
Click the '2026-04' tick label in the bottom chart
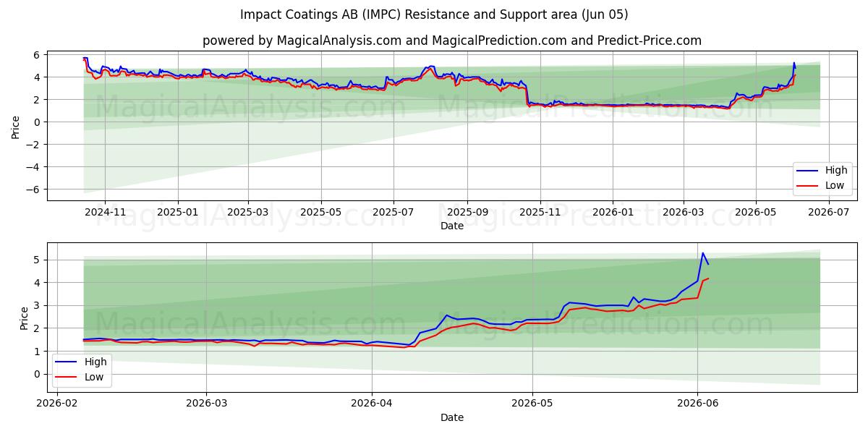click(x=372, y=404)
